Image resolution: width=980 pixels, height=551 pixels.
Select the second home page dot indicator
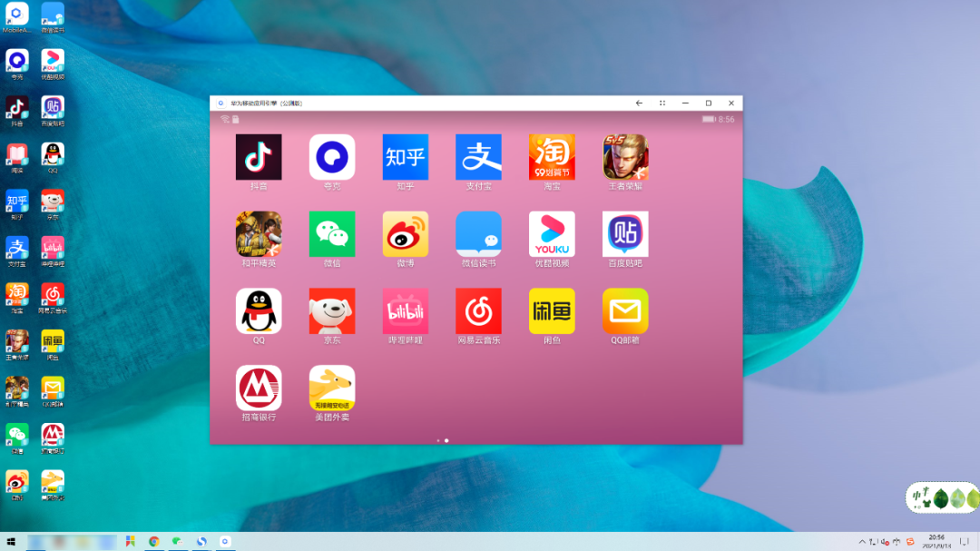[x=446, y=440]
